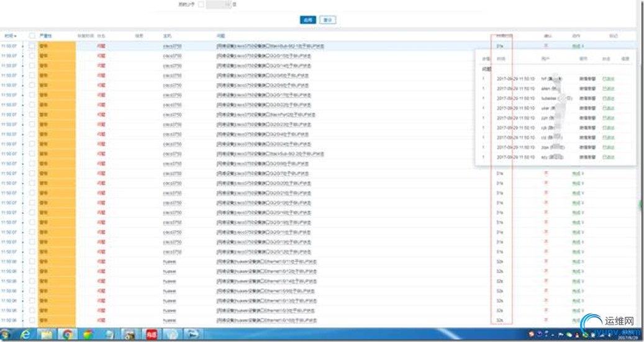Screen dimensions: 644x342
Task: Sort by the 问题 problem column header
Action: [x=220, y=36]
